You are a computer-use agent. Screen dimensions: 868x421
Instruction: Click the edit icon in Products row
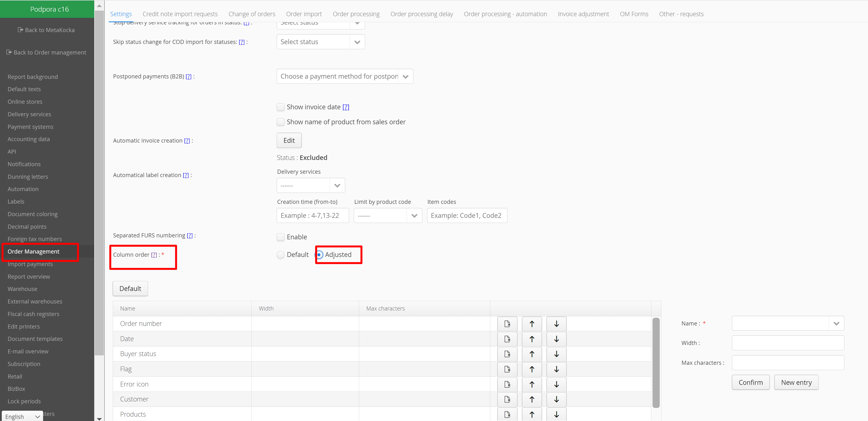[x=507, y=414]
